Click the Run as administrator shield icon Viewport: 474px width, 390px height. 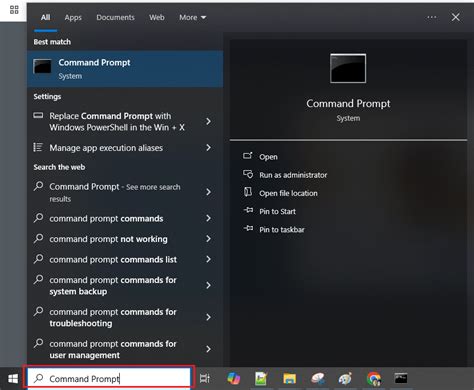(248, 174)
